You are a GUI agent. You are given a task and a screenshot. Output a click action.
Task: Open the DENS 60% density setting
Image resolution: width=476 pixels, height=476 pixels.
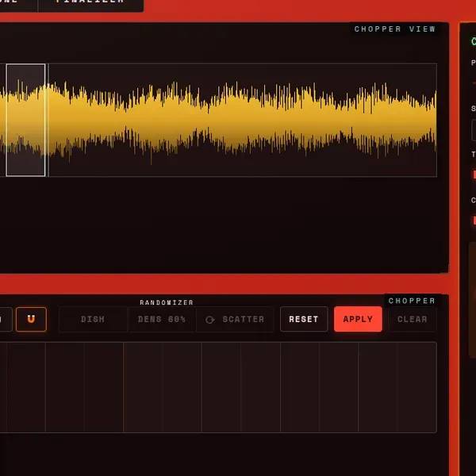coord(162,319)
